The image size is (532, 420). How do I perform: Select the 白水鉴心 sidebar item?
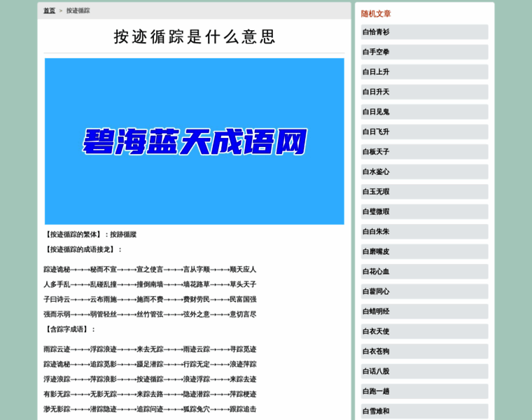coord(376,171)
